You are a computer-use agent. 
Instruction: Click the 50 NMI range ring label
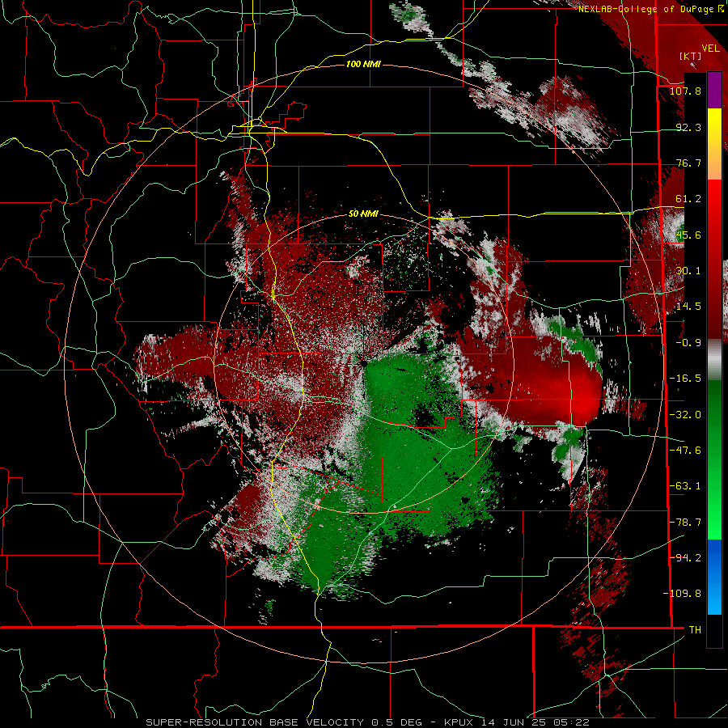coord(363,214)
